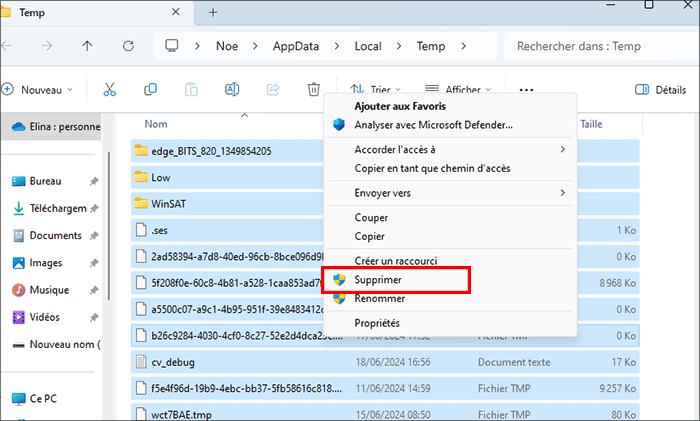Click the trash Delete icon in toolbar

(x=314, y=89)
